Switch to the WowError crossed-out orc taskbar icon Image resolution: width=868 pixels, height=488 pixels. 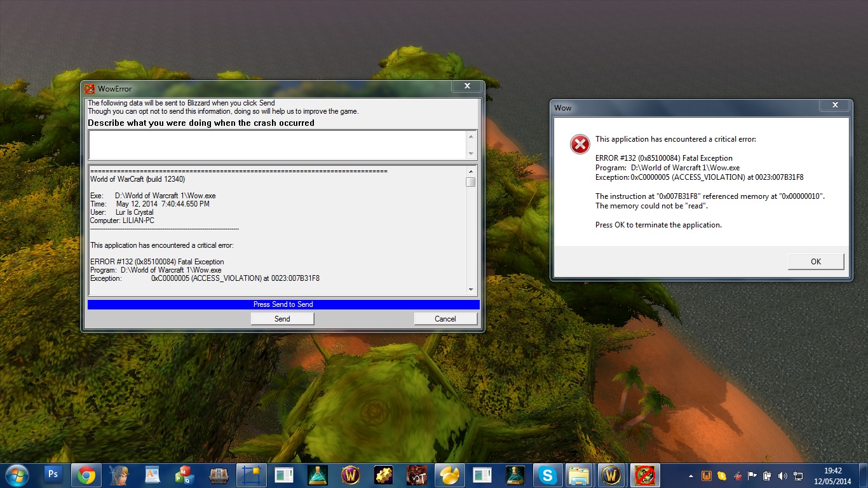click(646, 475)
